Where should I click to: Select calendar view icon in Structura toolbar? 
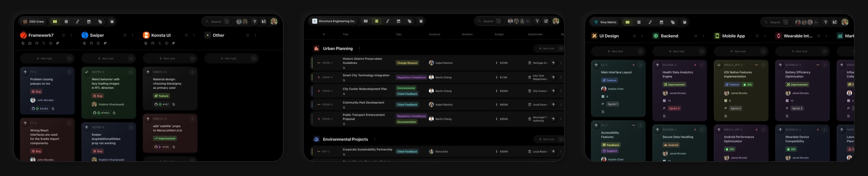point(398,21)
